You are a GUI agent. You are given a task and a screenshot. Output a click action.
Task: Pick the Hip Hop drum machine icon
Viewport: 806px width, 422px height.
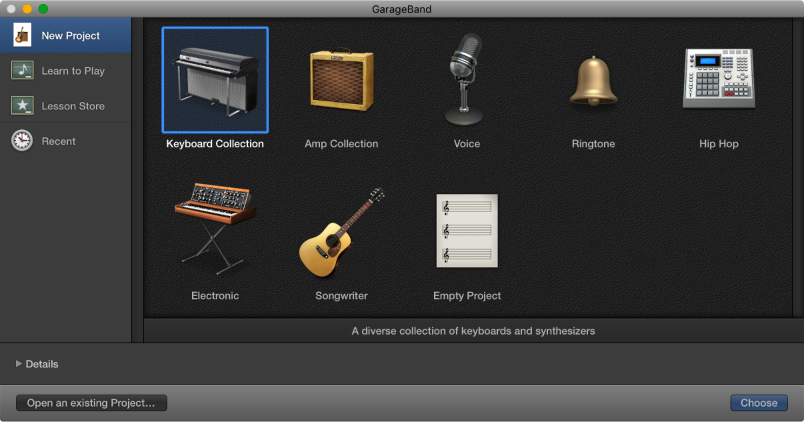pos(719,78)
